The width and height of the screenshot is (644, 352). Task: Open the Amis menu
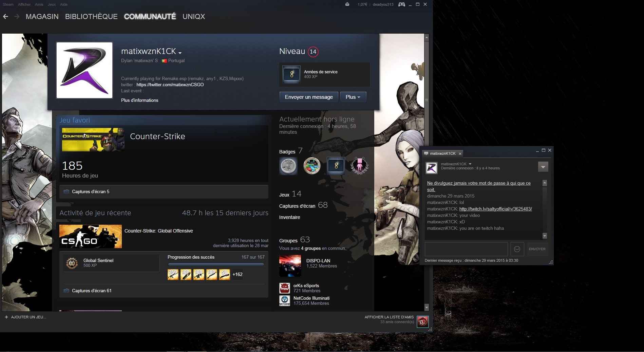point(39,4)
